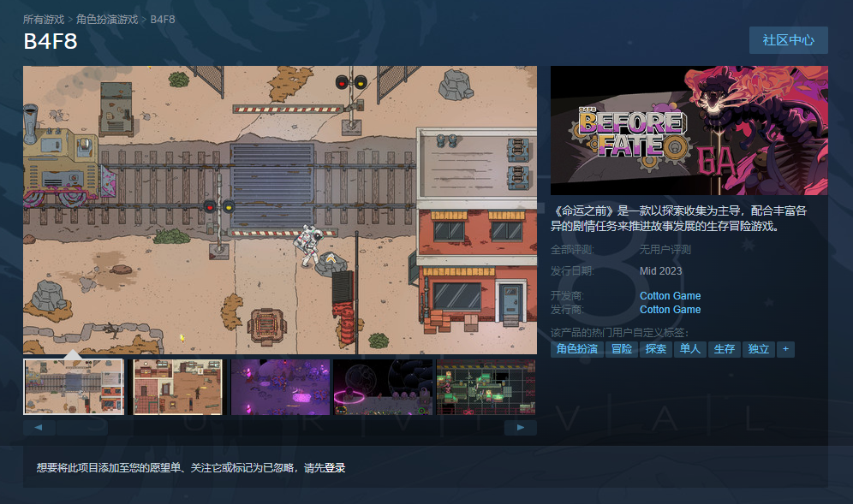853x504 pixels.
Task: Select the purple cave thumbnail
Action: 280,387
